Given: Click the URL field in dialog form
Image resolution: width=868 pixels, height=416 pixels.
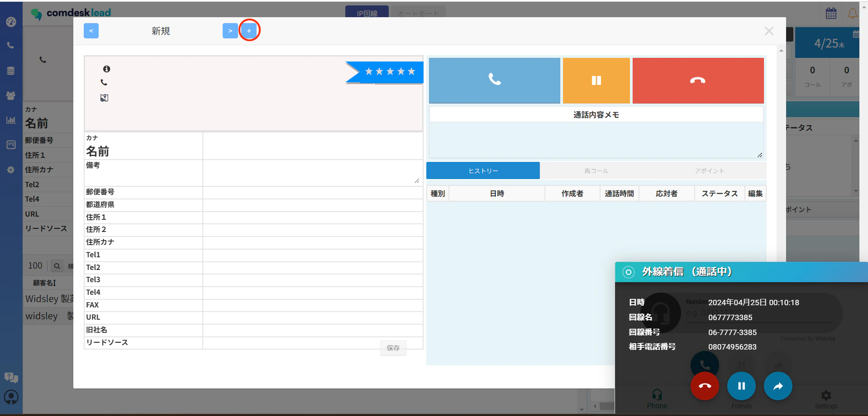Looking at the screenshot, I should point(312,317).
